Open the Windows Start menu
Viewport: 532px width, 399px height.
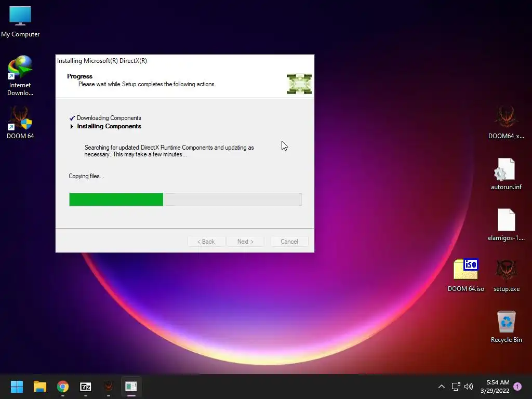pos(17,387)
